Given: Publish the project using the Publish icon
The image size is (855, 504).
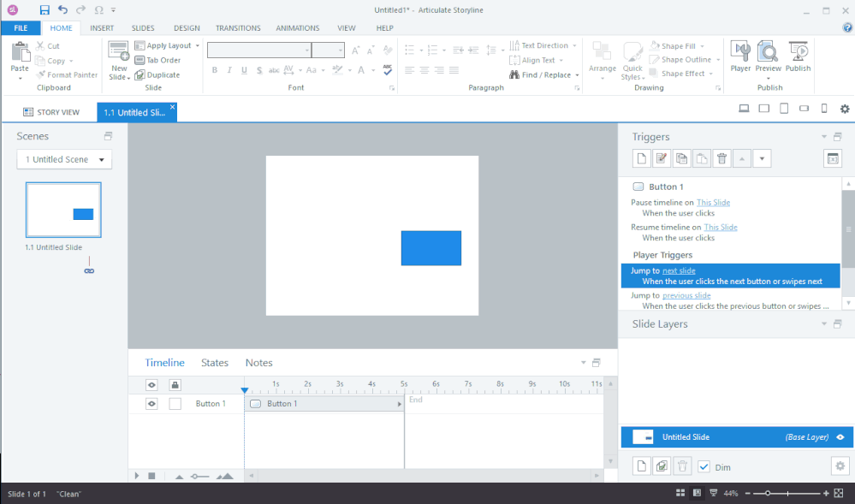Looking at the screenshot, I should click(798, 56).
